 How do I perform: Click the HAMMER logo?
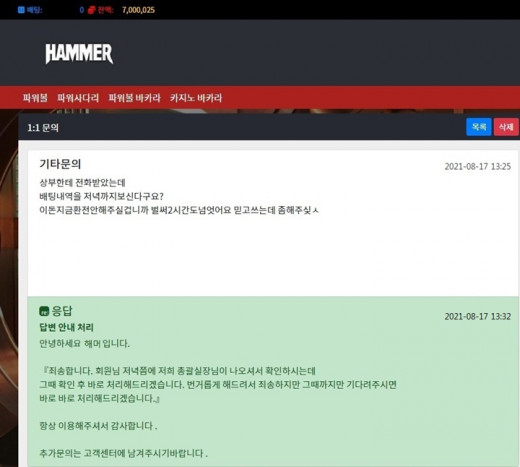point(79,53)
